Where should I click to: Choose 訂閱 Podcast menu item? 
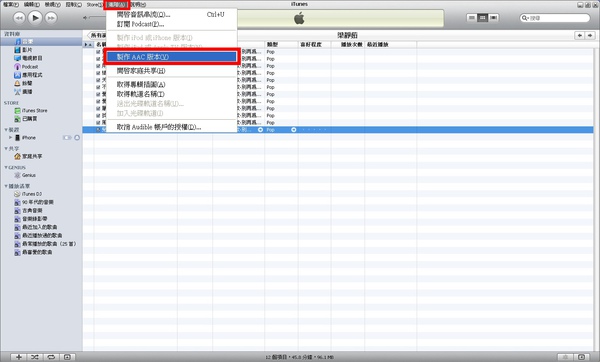171,24
